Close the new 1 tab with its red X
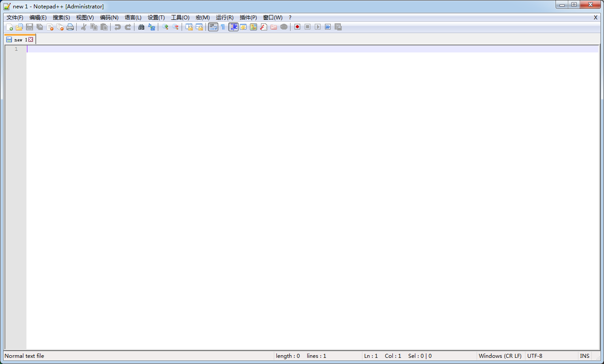 (30, 40)
